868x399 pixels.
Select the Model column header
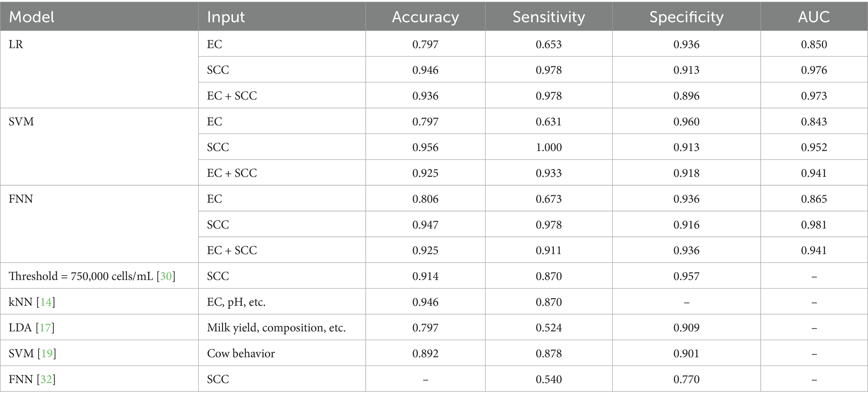[x=32, y=17]
